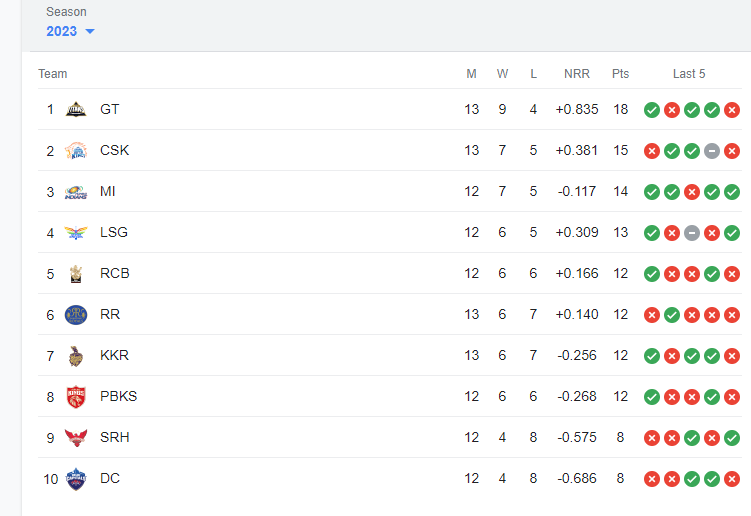
Task: Click the CSK team logo icon
Action: [x=76, y=150]
